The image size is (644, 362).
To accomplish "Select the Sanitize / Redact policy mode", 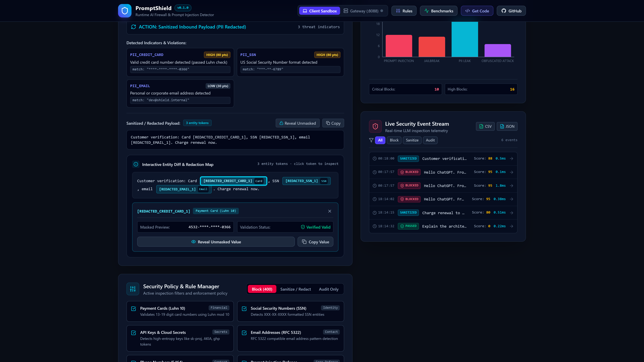I will (x=296, y=289).
